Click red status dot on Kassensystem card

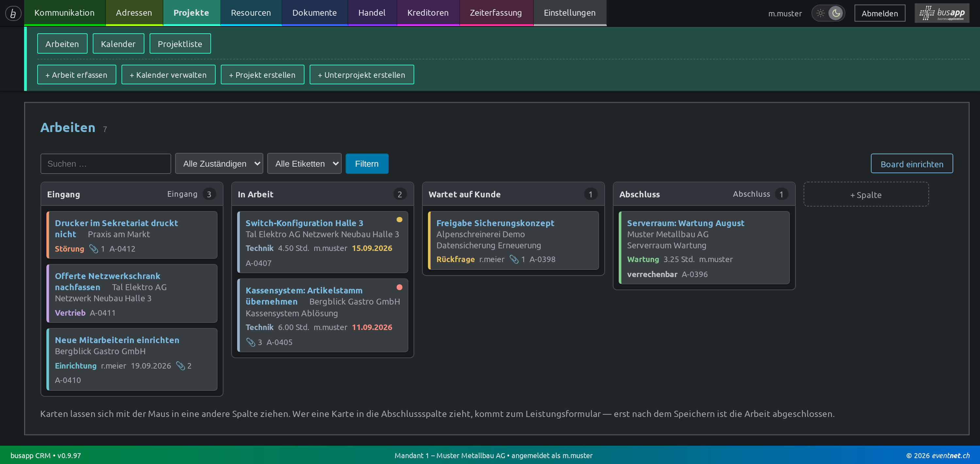click(x=399, y=287)
